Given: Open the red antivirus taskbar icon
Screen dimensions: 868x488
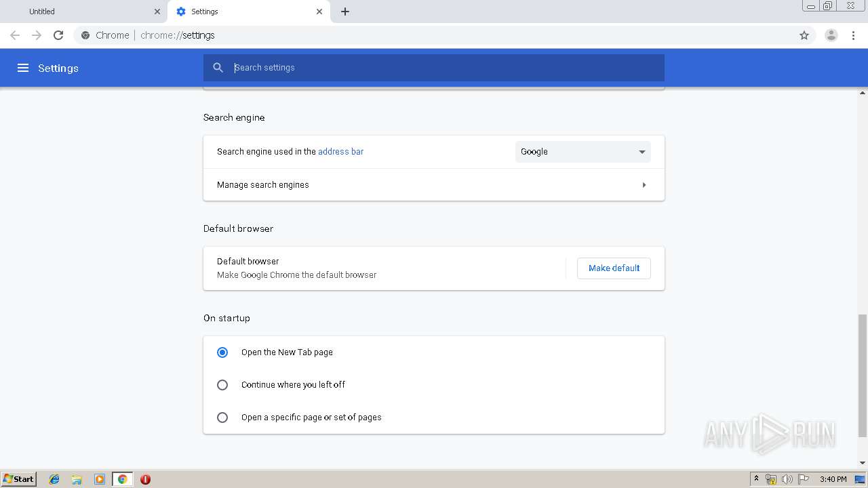Looking at the screenshot, I should (145, 479).
